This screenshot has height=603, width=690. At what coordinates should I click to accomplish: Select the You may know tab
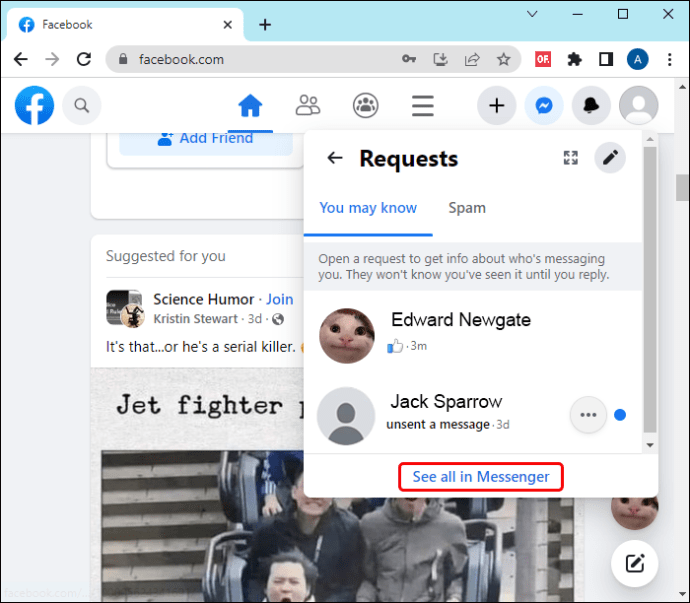click(x=368, y=208)
